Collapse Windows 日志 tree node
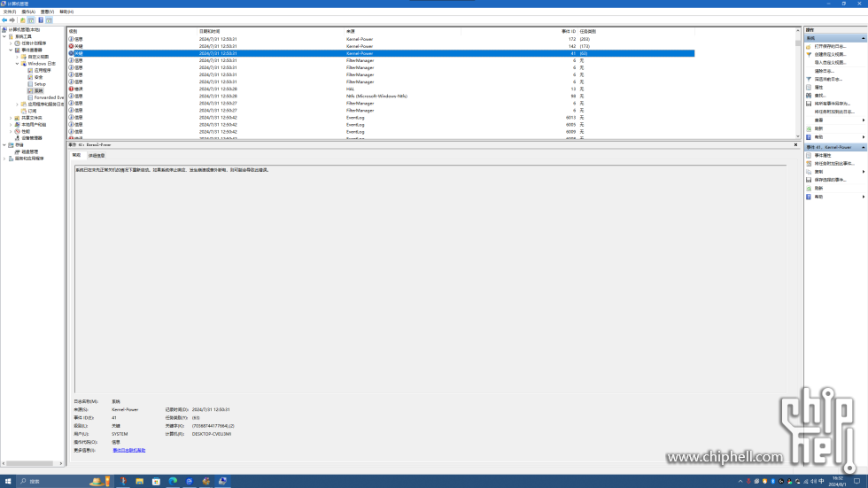Screen dimensions: 868x488 click(x=17, y=64)
